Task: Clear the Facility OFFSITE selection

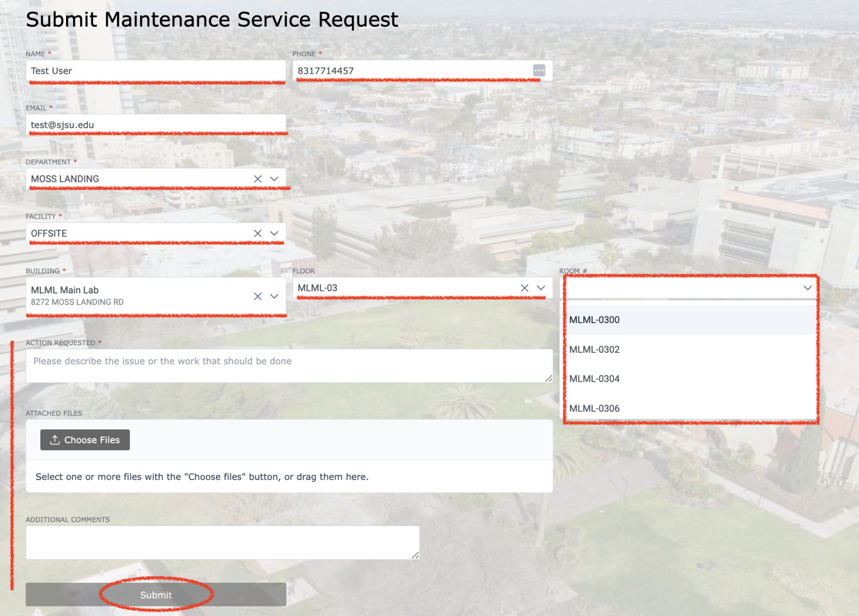Action: coord(258,234)
